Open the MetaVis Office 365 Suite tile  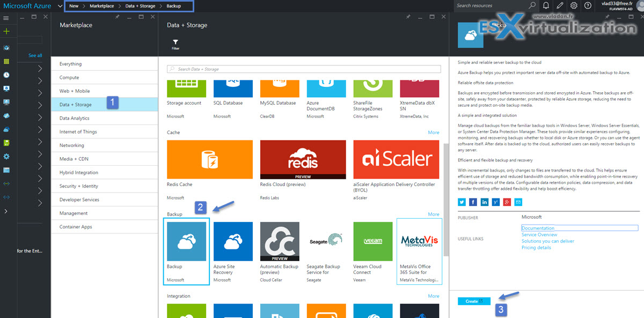(419, 252)
